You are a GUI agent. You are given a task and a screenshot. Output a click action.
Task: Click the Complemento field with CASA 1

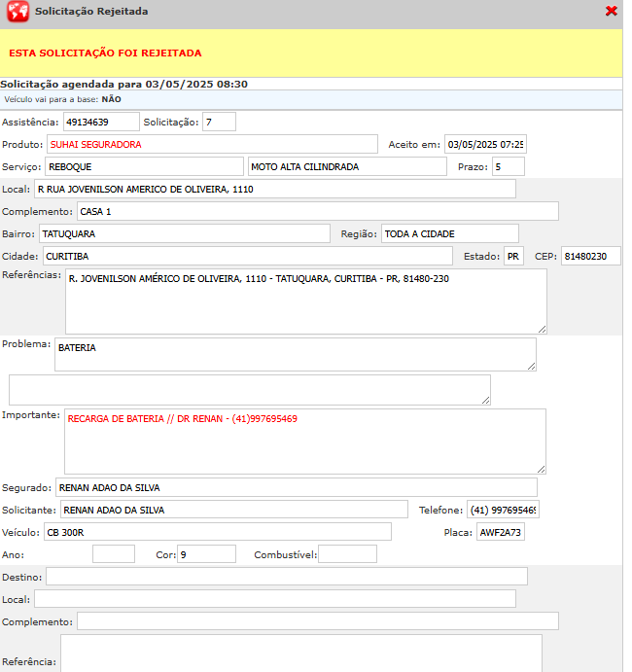coord(317,211)
